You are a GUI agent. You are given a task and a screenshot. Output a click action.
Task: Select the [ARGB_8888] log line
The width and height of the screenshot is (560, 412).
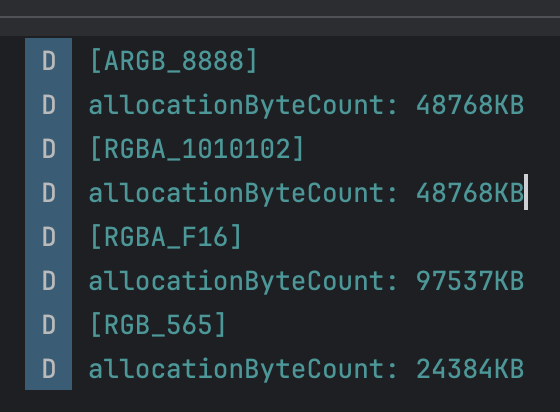(x=173, y=61)
